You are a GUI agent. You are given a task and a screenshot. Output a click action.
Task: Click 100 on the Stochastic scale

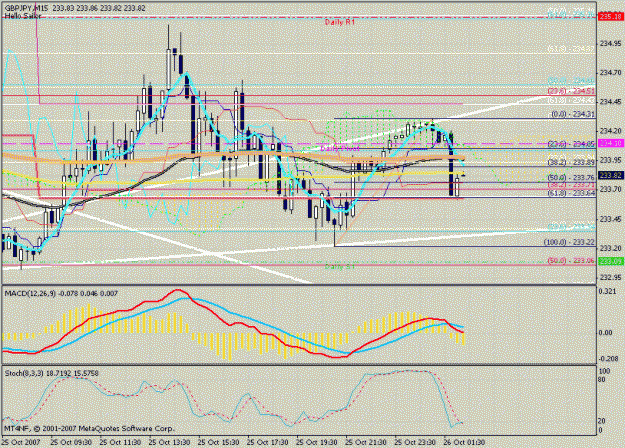click(x=604, y=371)
